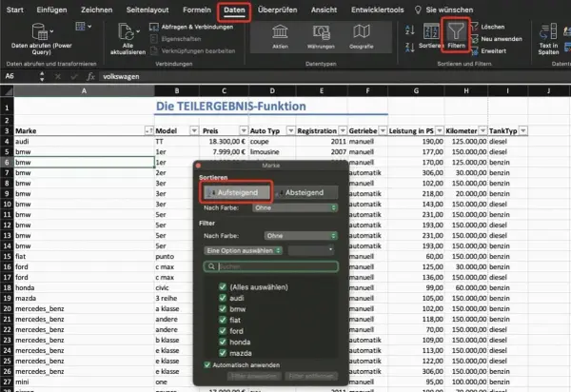This screenshot has height=392, width=571.
Task: Open the Zeichnen ribbon tab
Action: (x=96, y=10)
